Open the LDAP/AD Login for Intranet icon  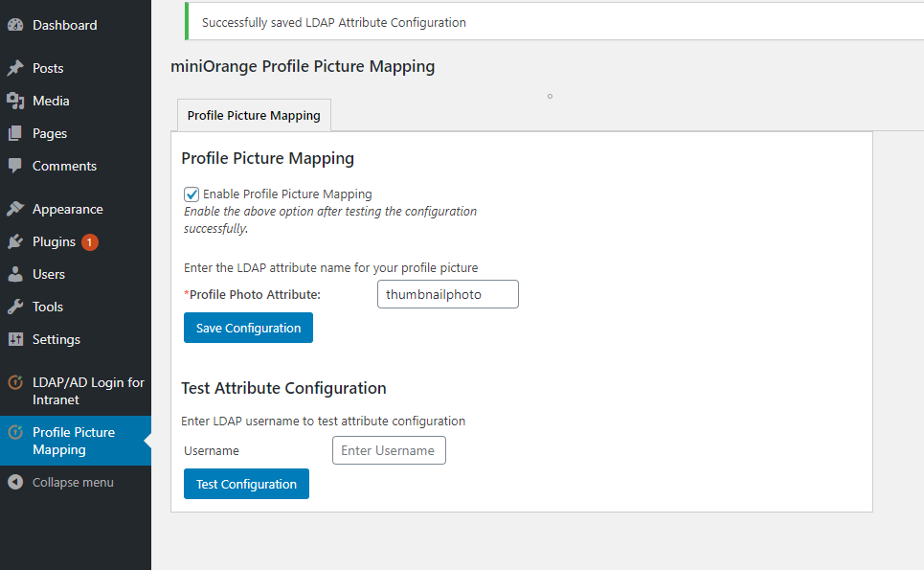point(16,382)
